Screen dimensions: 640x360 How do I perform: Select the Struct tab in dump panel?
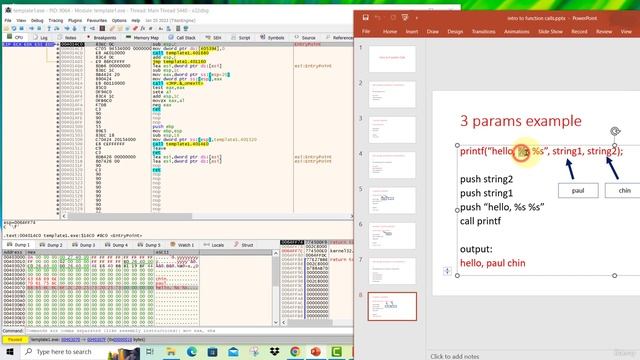point(244,245)
